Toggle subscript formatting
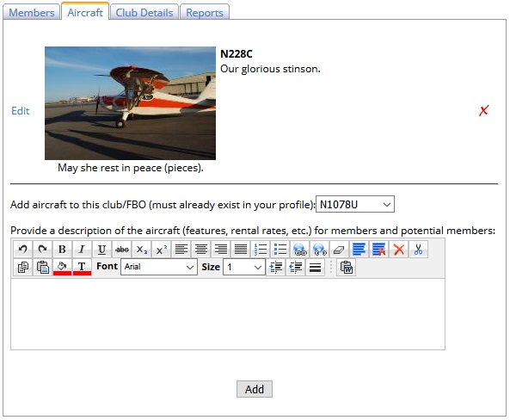The width and height of the screenshot is (510, 420). (142, 250)
